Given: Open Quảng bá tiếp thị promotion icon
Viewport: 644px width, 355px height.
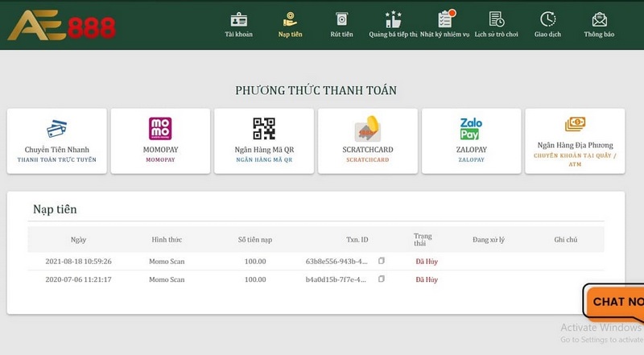Looking at the screenshot, I should tap(393, 23).
